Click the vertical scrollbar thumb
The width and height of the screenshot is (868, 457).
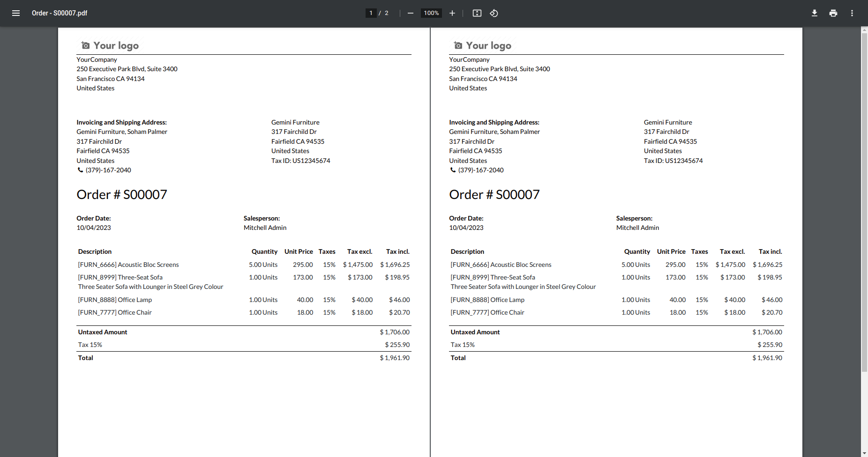point(865,202)
